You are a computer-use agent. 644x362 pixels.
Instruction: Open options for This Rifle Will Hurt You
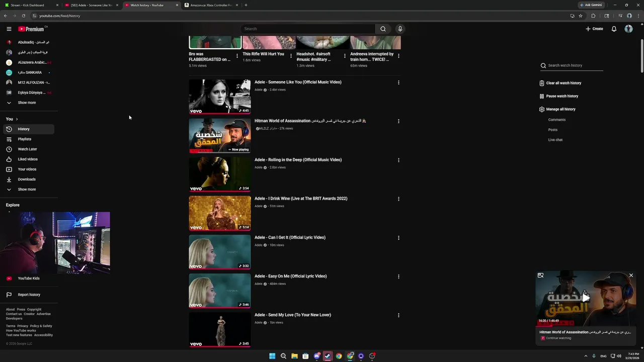[291, 56]
